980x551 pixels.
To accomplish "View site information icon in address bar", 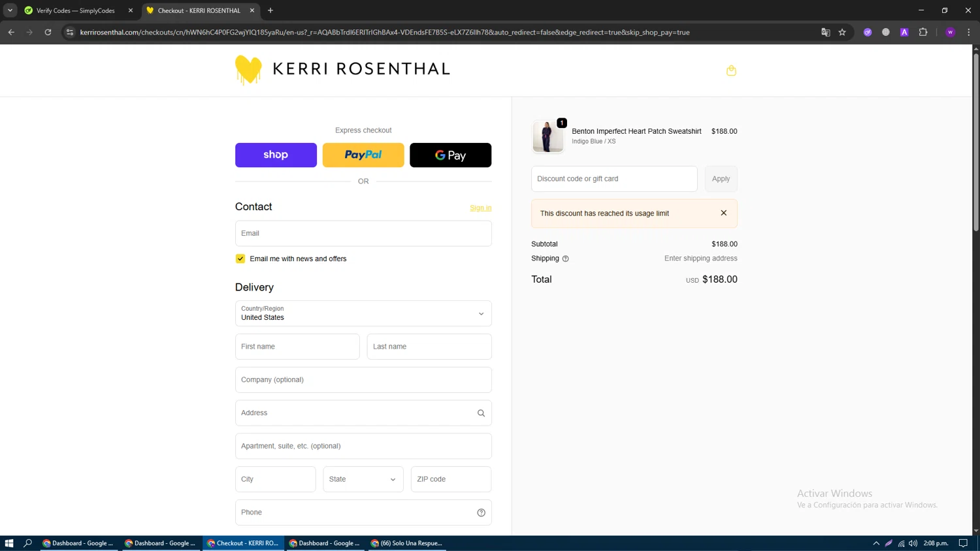I will click(x=70, y=32).
